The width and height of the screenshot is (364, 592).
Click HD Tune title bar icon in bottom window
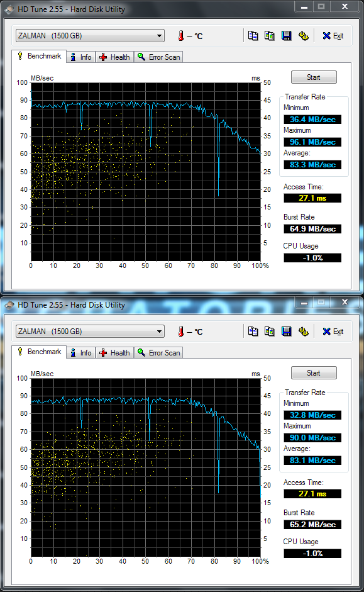click(10, 304)
